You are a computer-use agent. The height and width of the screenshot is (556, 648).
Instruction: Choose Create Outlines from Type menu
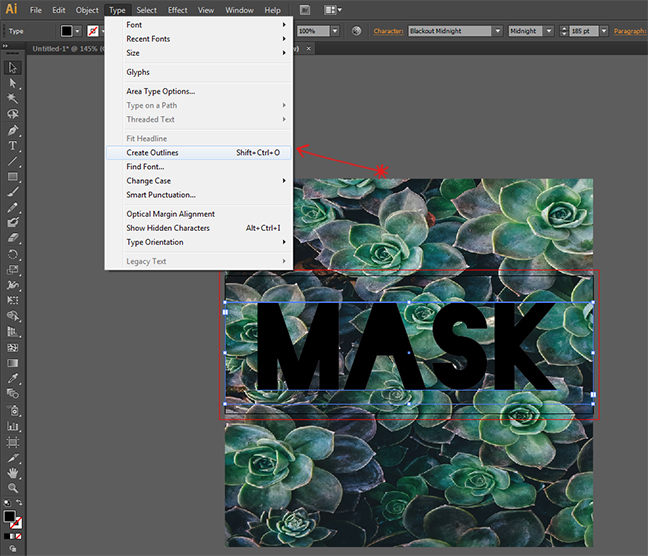click(198, 153)
